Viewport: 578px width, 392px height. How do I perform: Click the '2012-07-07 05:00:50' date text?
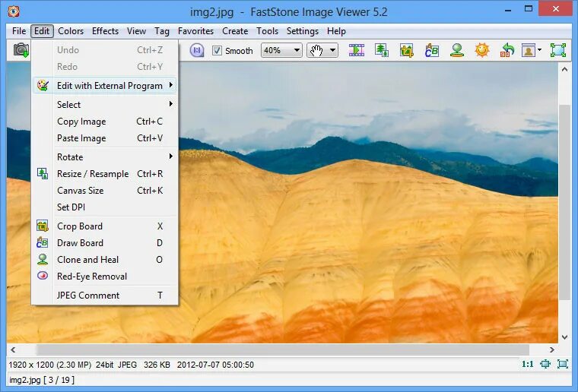click(x=215, y=365)
